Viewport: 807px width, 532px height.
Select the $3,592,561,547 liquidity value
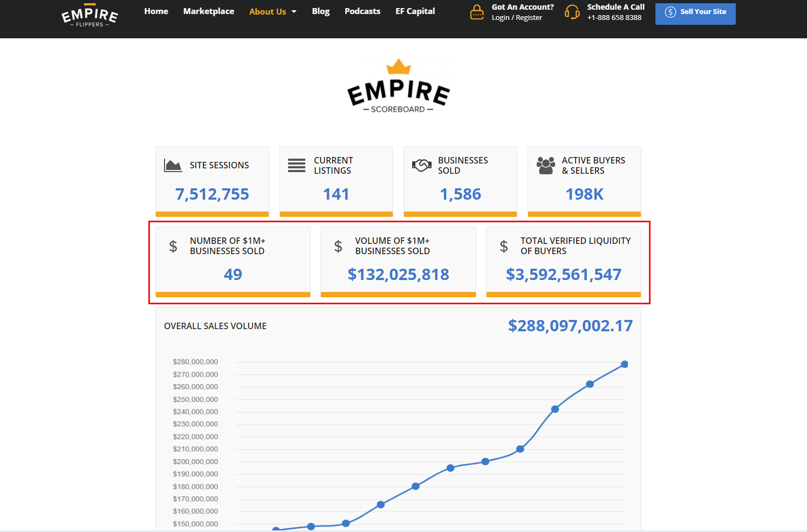pos(564,275)
